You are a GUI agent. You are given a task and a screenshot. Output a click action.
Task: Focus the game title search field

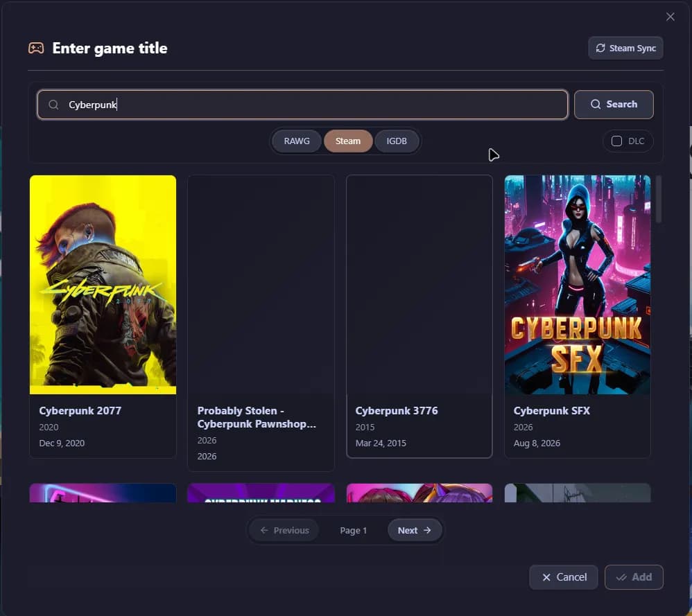[302, 105]
